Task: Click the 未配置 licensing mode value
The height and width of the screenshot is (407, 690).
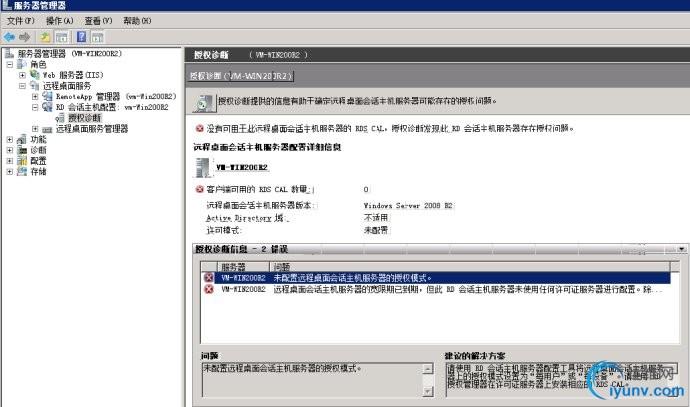Action: (x=376, y=230)
